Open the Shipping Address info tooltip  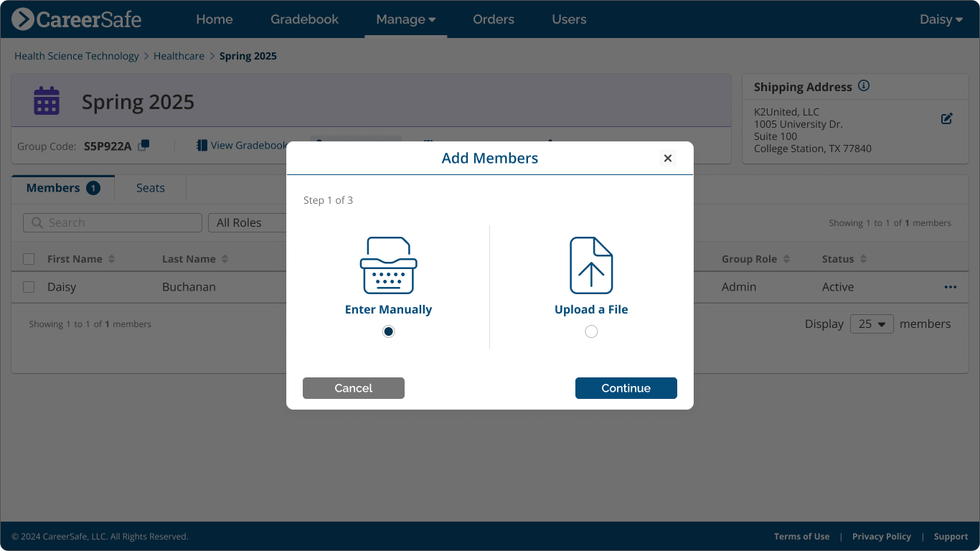[x=864, y=85]
